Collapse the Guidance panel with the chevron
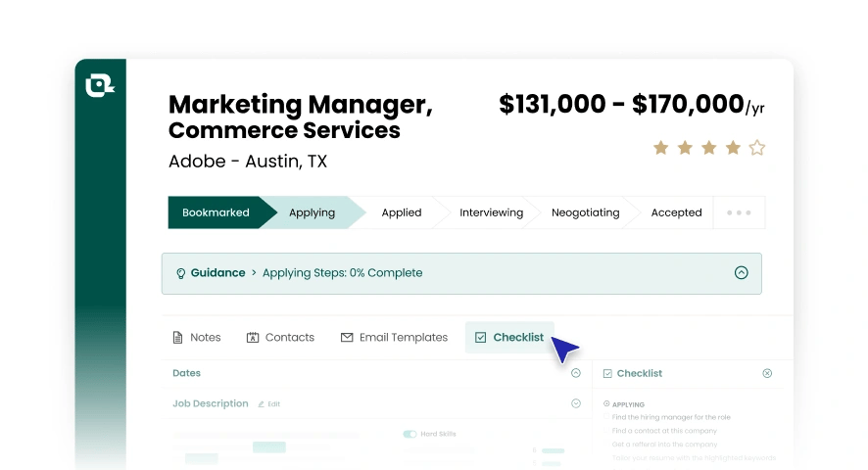This screenshot has height=470, width=868. 742,272
